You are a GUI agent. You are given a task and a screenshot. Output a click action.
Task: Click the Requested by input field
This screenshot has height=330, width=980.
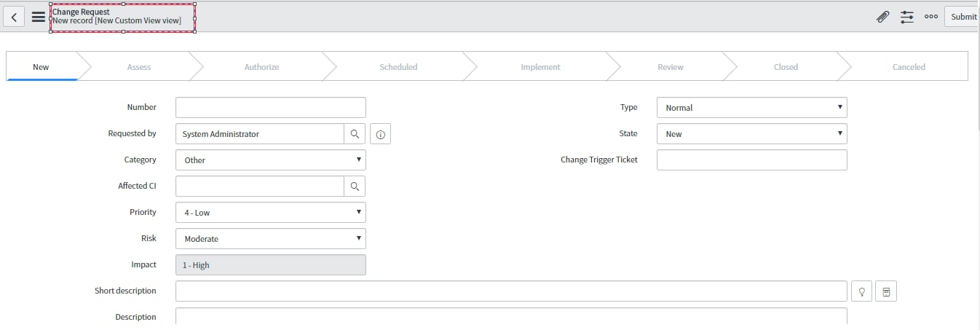coord(260,134)
